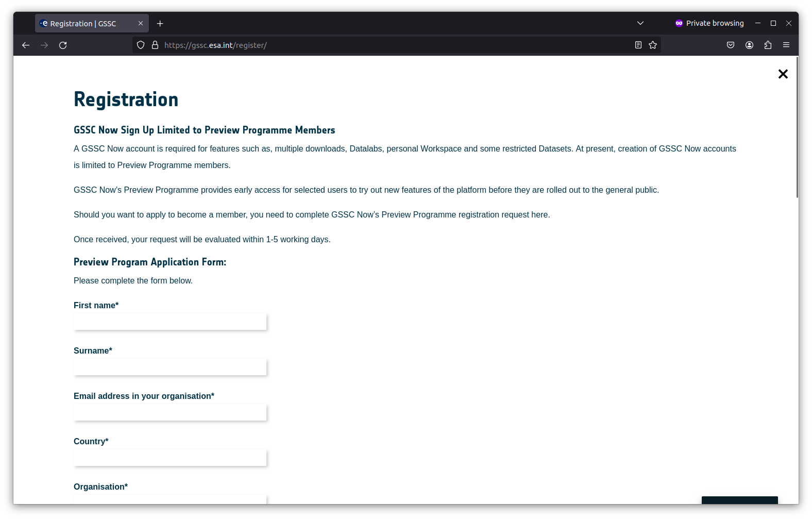812x519 pixels.
Task: Expand the list all tabs chevron
Action: coord(640,23)
